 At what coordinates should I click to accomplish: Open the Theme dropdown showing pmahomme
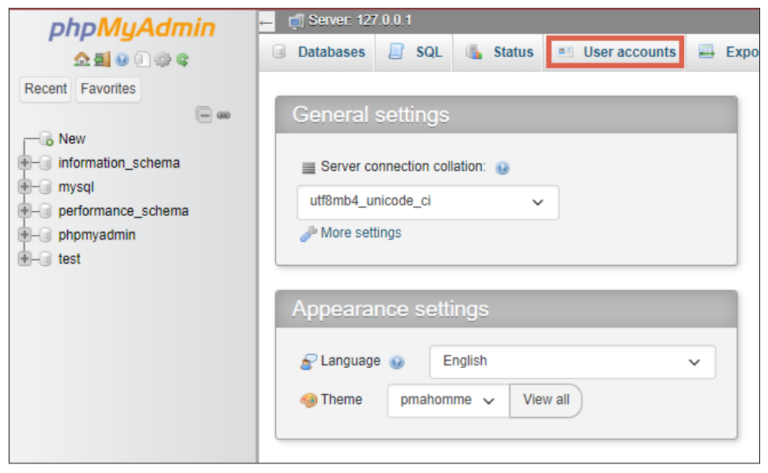click(448, 401)
